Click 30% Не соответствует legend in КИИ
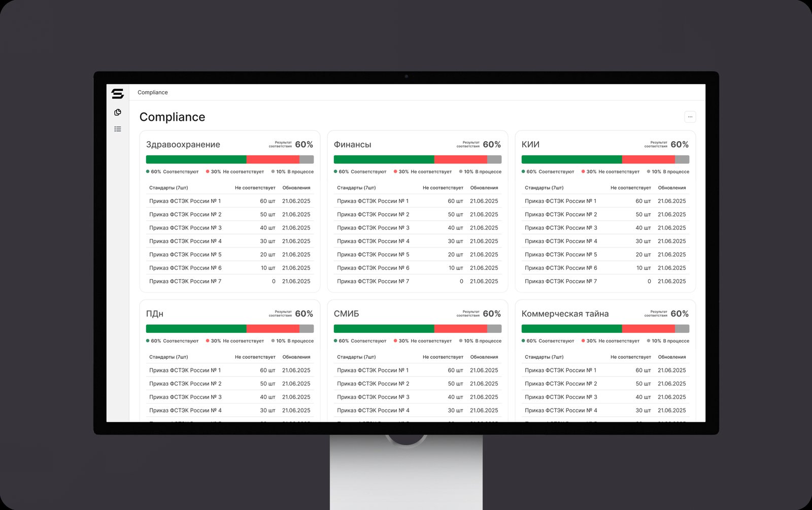The width and height of the screenshot is (812, 510). [x=610, y=172]
